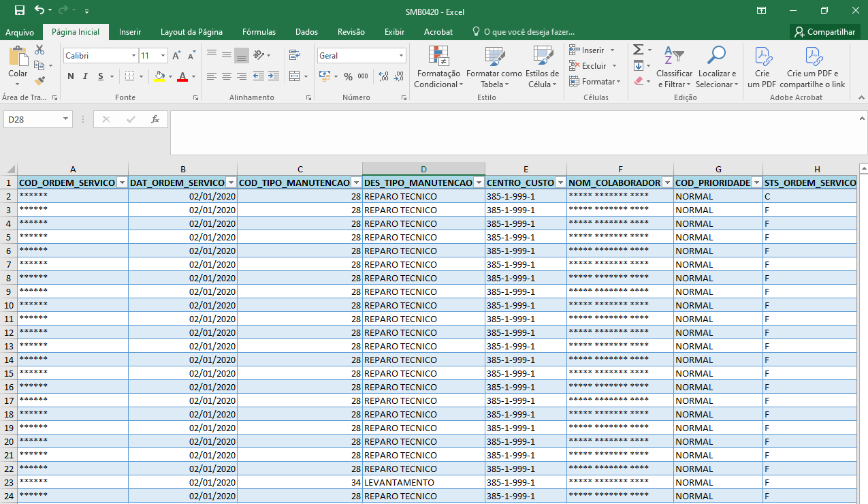868x504 pixels.
Task: Switch to the Layout da Página tab
Action: click(191, 32)
